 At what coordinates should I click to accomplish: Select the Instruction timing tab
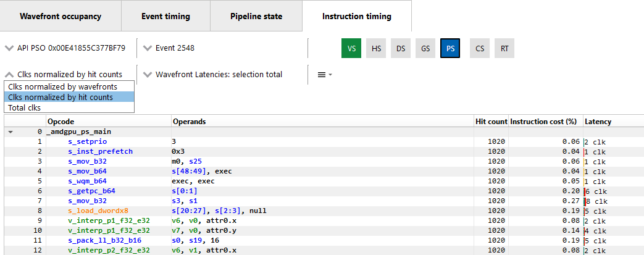coord(356,16)
